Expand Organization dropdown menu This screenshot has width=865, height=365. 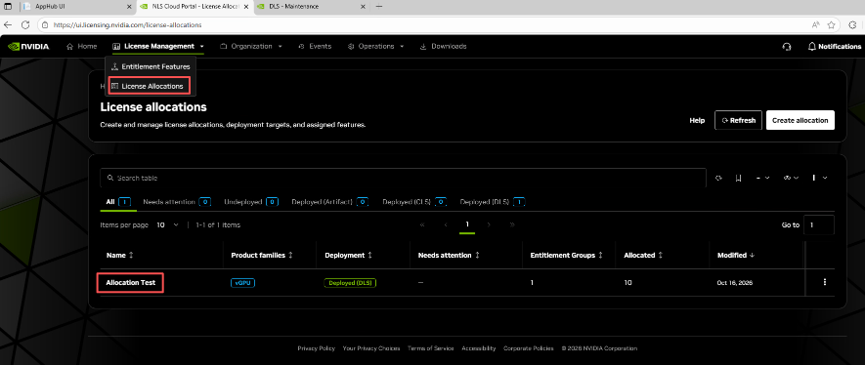[x=251, y=46]
